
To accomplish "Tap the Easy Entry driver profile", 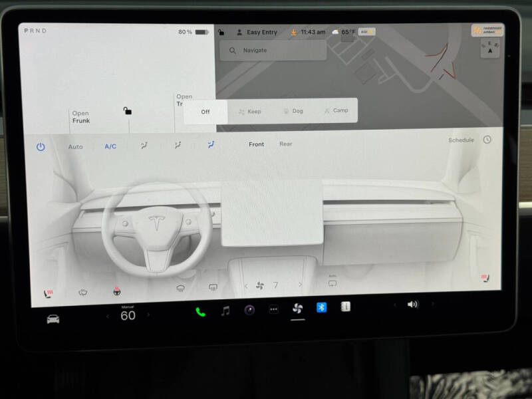I will pos(259,31).
